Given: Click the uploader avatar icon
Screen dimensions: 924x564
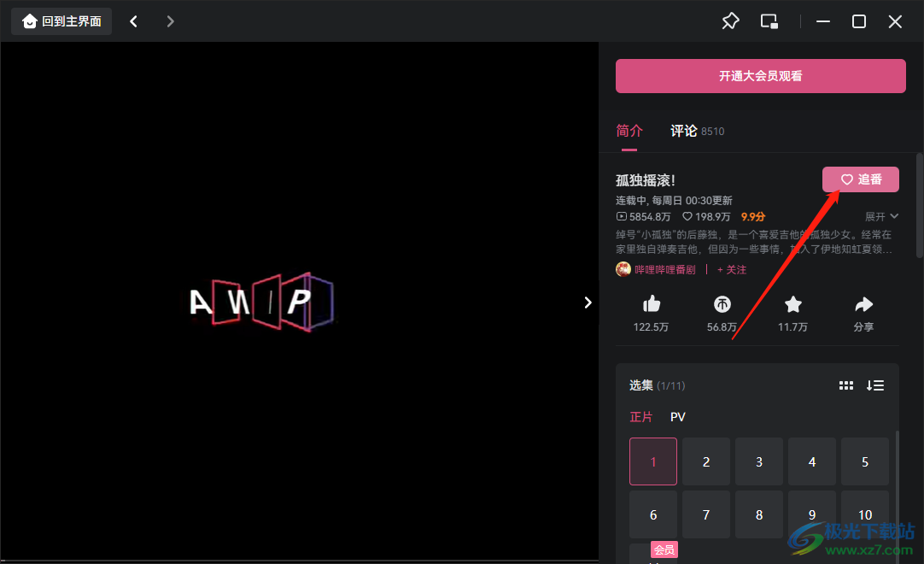Looking at the screenshot, I should pyautogui.click(x=623, y=270).
